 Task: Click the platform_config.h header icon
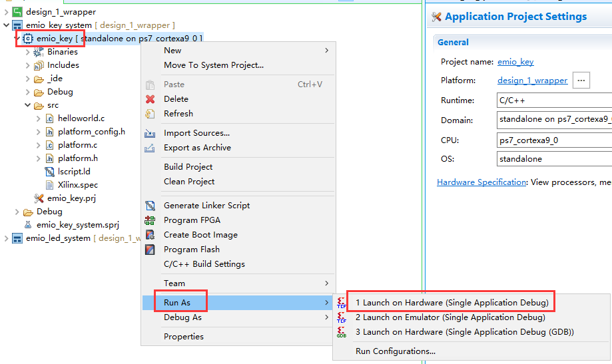click(x=49, y=132)
